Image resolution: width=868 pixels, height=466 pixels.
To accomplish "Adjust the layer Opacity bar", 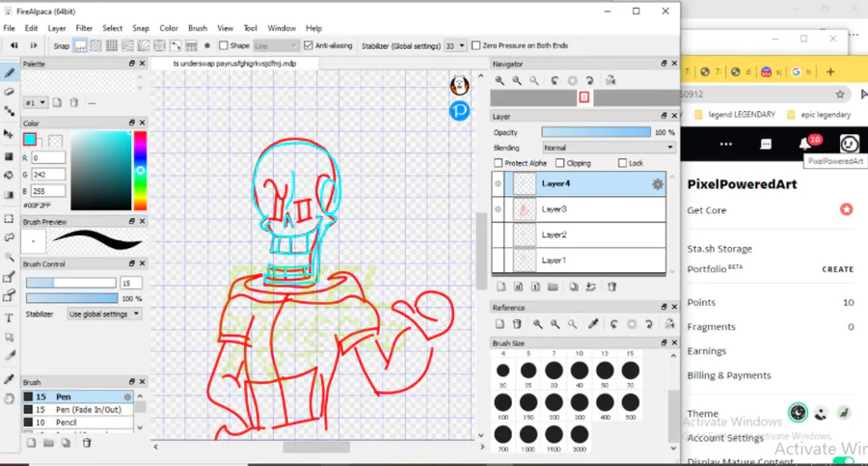I will pyautogui.click(x=596, y=132).
